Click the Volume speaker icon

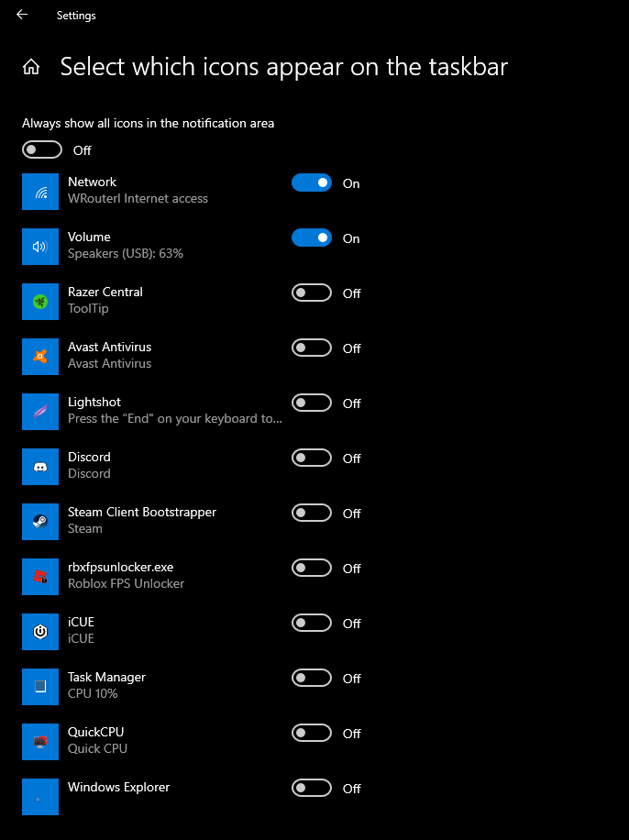pyautogui.click(x=40, y=247)
